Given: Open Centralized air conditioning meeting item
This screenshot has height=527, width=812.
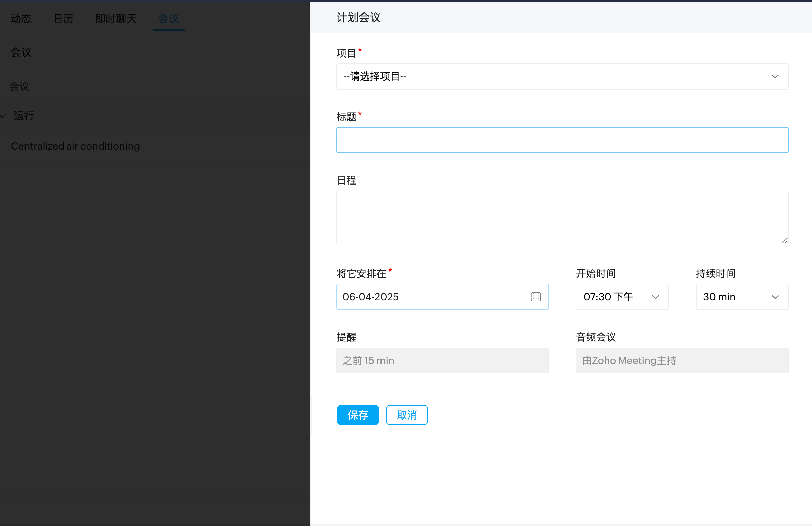Looking at the screenshot, I should coord(75,146).
